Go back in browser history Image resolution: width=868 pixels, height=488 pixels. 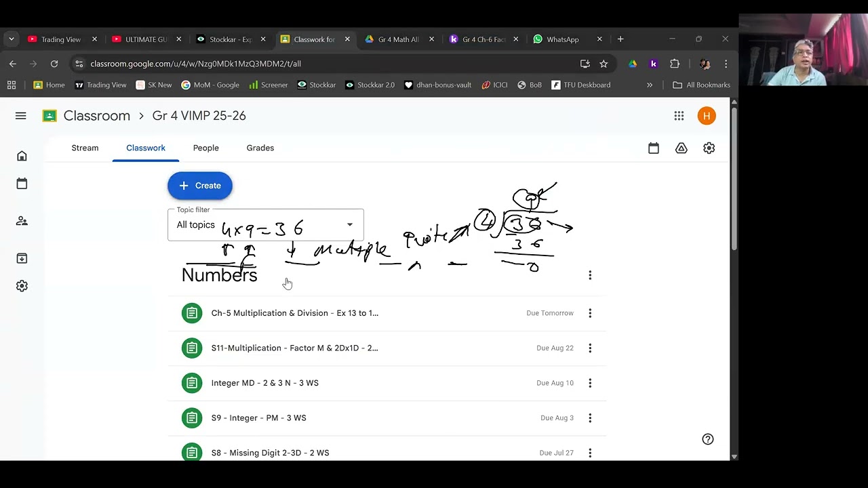tap(13, 64)
